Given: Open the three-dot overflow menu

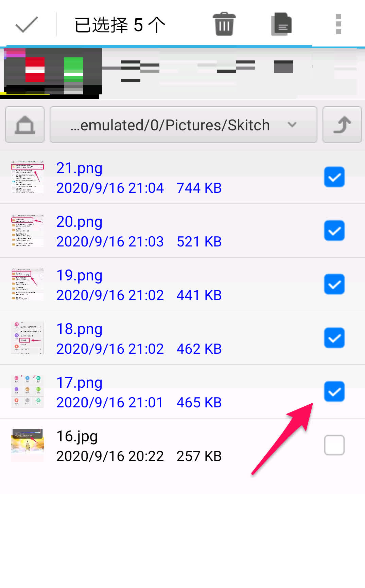Looking at the screenshot, I should click(338, 24).
